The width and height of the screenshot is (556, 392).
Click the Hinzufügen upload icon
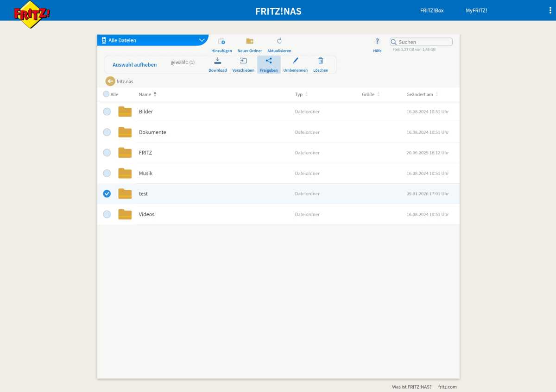(x=221, y=41)
